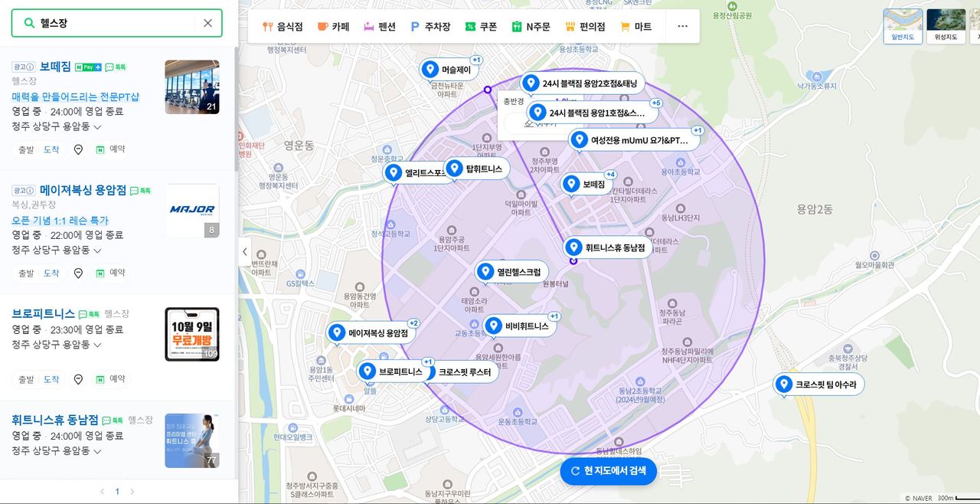Image resolution: width=980 pixels, height=504 pixels.
Task: Select 보떼짐 map marker
Action: coord(586,185)
